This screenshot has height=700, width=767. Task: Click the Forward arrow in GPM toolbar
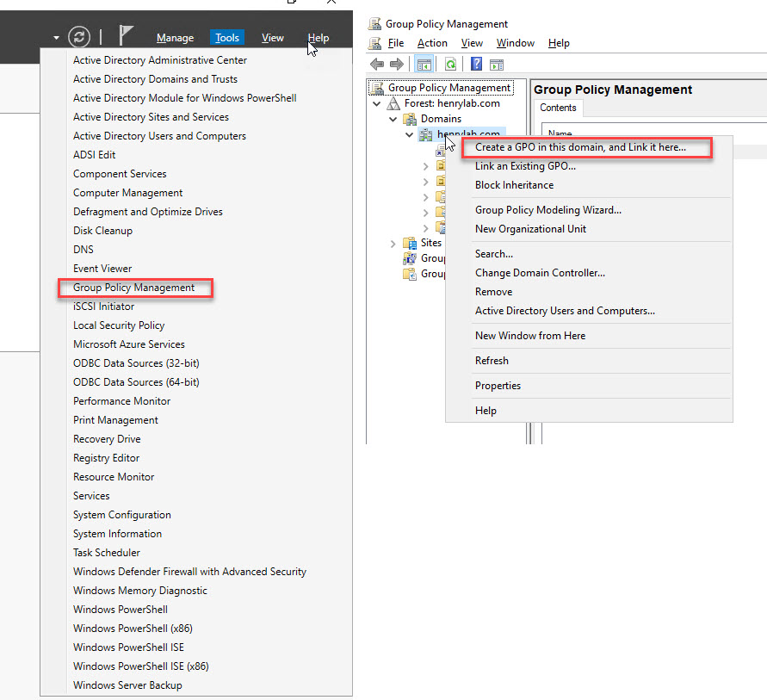396,65
